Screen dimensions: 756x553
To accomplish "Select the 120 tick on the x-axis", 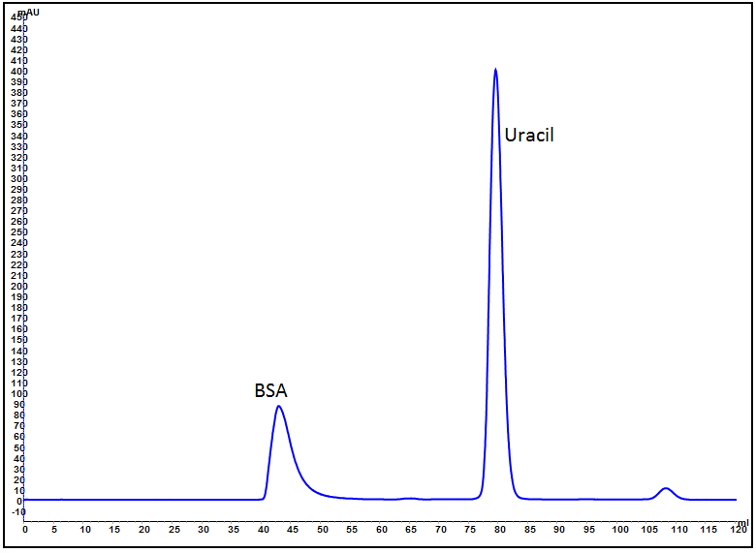I will tap(736, 530).
